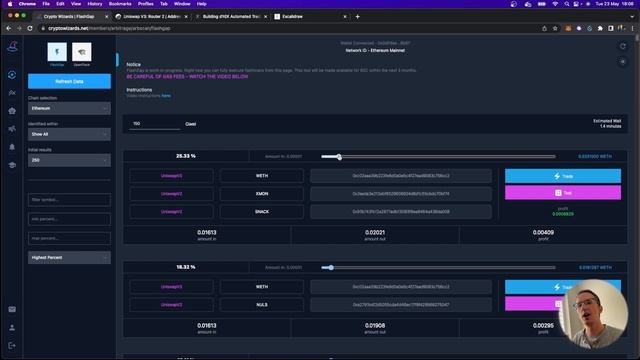Image resolution: width=640 pixels, height=360 pixels.
Task: Bookmark this page with the star icon
Action: tap(555, 28)
